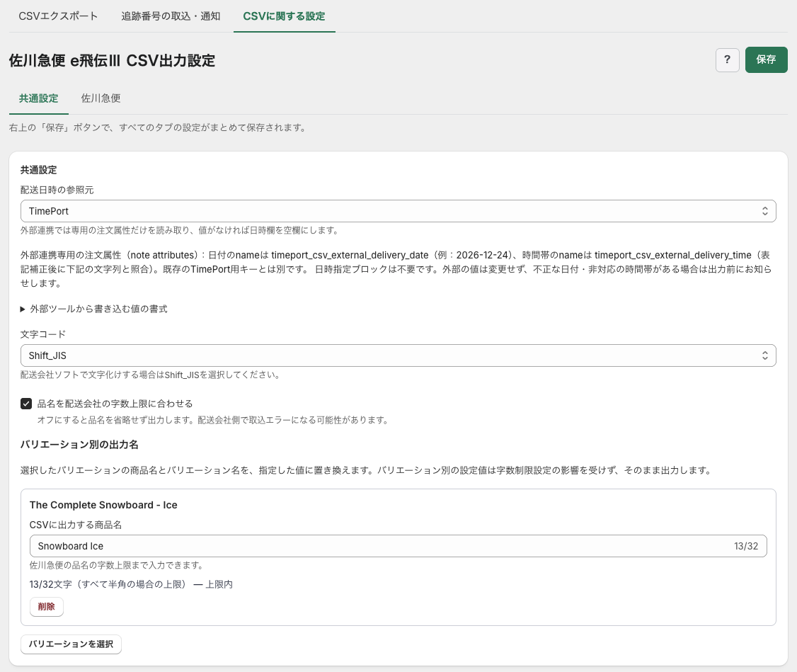Open the 配送日時の参照元 dropdown showing TimePort
The width and height of the screenshot is (797, 672).
[398, 211]
